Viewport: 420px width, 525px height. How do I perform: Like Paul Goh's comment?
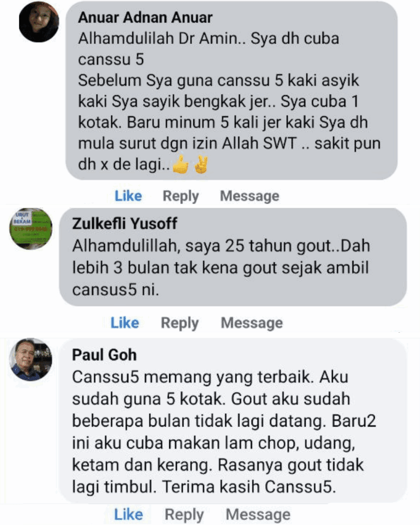[129, 514]
